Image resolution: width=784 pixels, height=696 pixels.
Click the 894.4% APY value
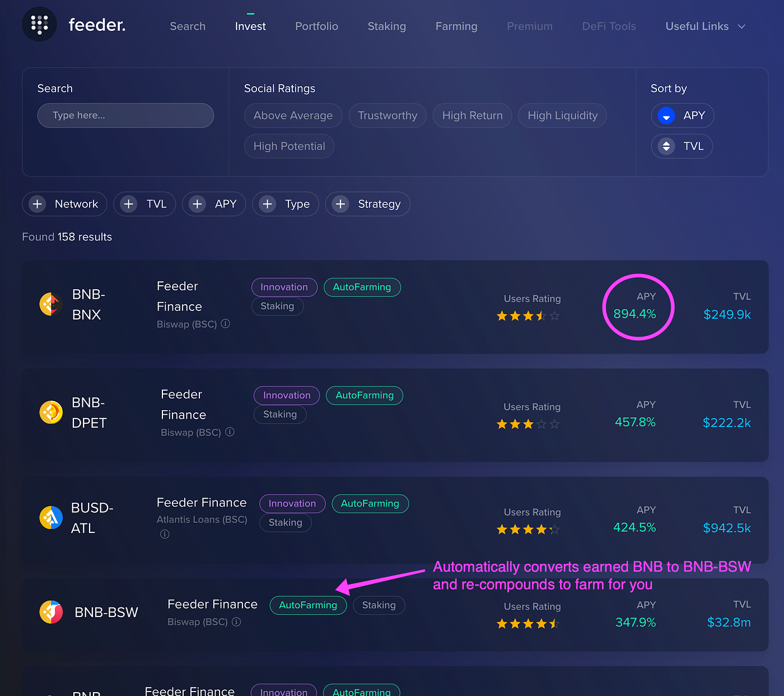tap(634, 314)
